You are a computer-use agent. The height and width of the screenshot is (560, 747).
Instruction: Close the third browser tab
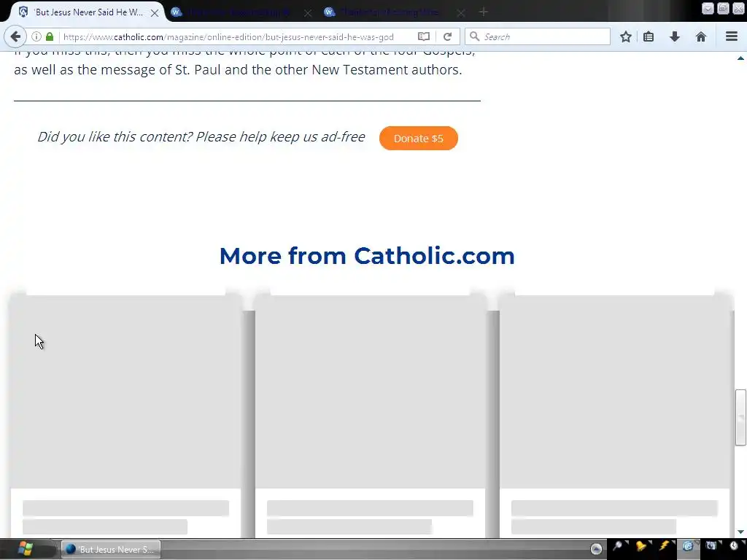coord(461,13)
